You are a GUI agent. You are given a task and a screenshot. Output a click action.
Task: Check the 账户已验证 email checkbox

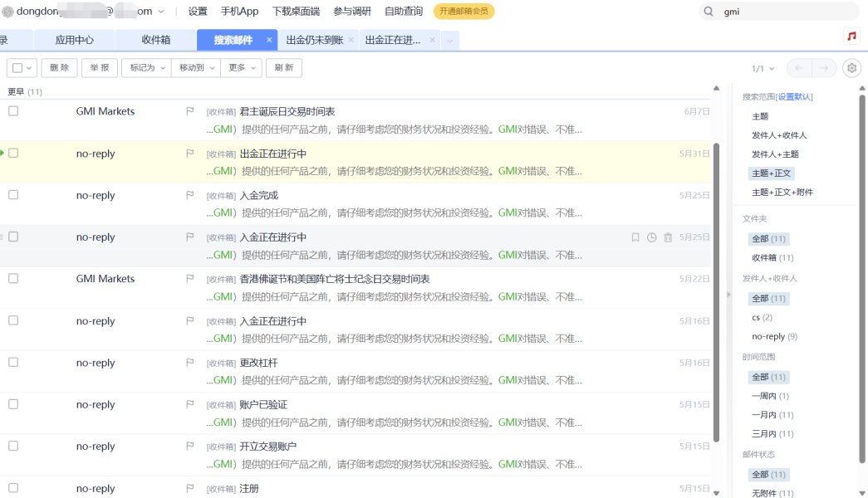coord(13,404)
